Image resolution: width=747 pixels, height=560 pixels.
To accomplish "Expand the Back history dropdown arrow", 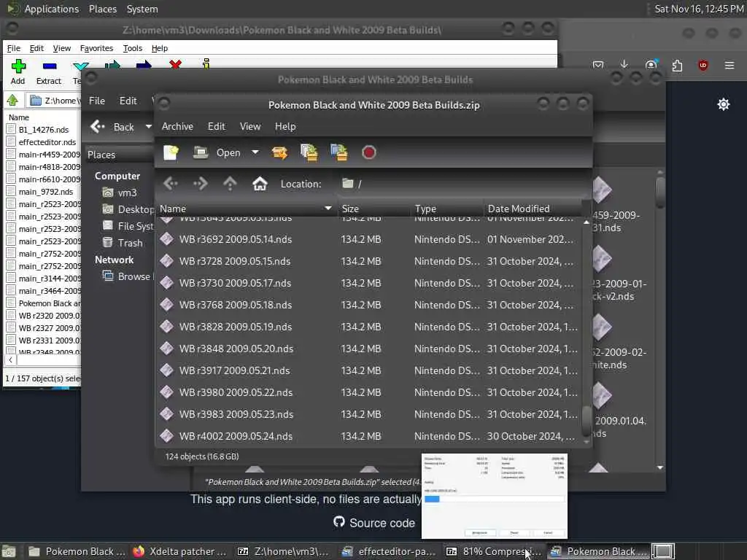I will pyautogui.click(x=148, y=127).
